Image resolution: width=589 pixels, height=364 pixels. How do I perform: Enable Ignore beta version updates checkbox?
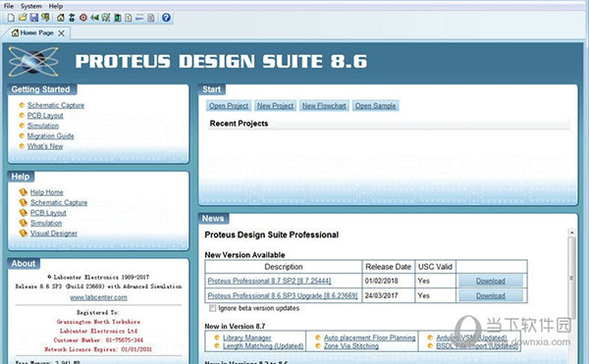pyautogui.click(x=213, y=308)
